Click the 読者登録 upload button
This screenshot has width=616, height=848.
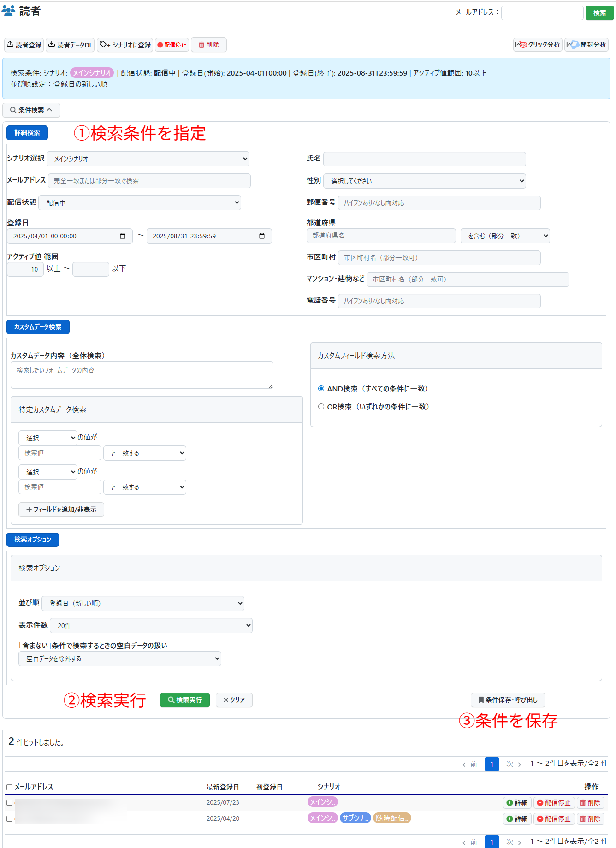click(x=24, y=45)
